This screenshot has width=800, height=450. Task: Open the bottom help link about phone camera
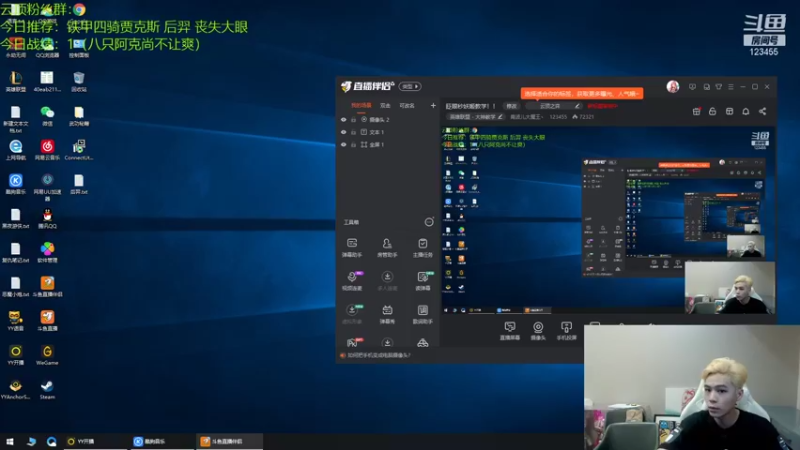[x=379, y=355]
